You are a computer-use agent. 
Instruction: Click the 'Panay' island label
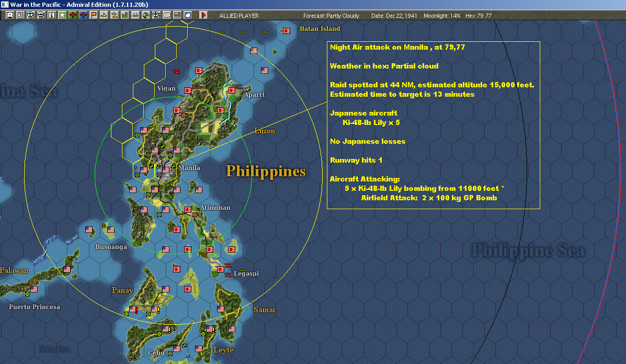click(122, 290)
